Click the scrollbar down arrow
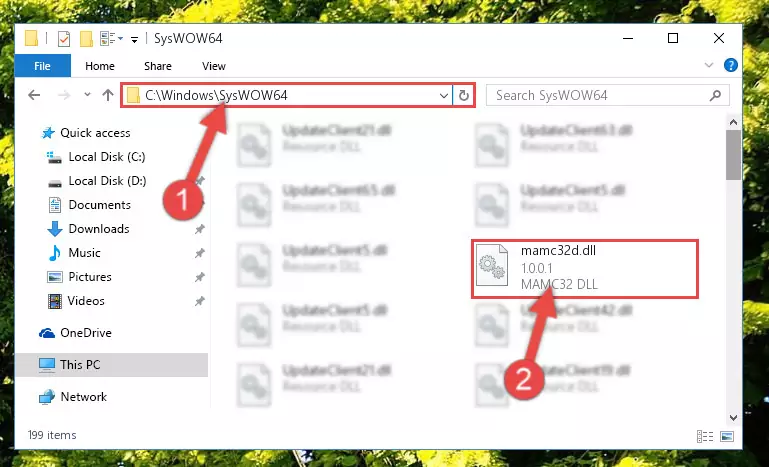Screen dimensions: 769x467 coord(733,417)
